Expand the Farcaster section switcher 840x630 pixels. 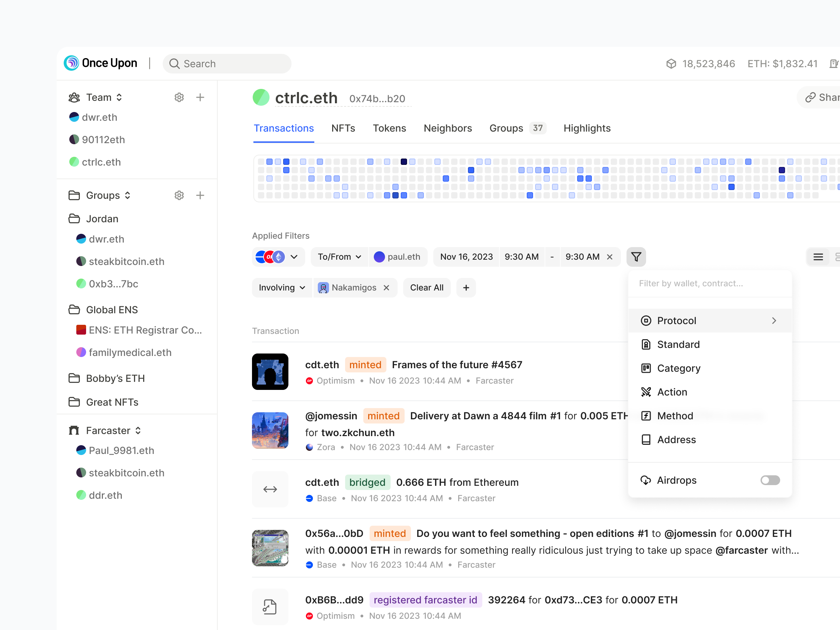[x=138, y=430]
